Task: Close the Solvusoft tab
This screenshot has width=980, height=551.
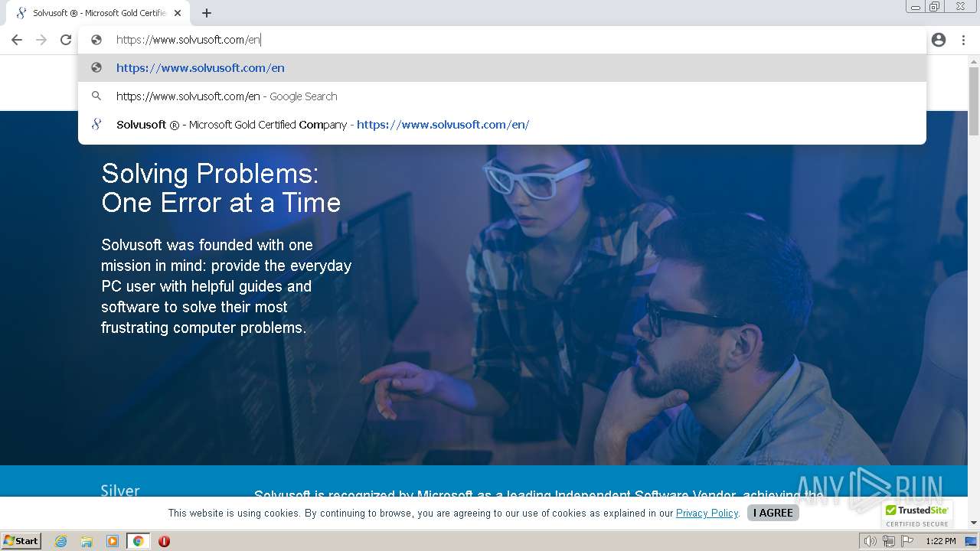Action: [x=178, y=13]
